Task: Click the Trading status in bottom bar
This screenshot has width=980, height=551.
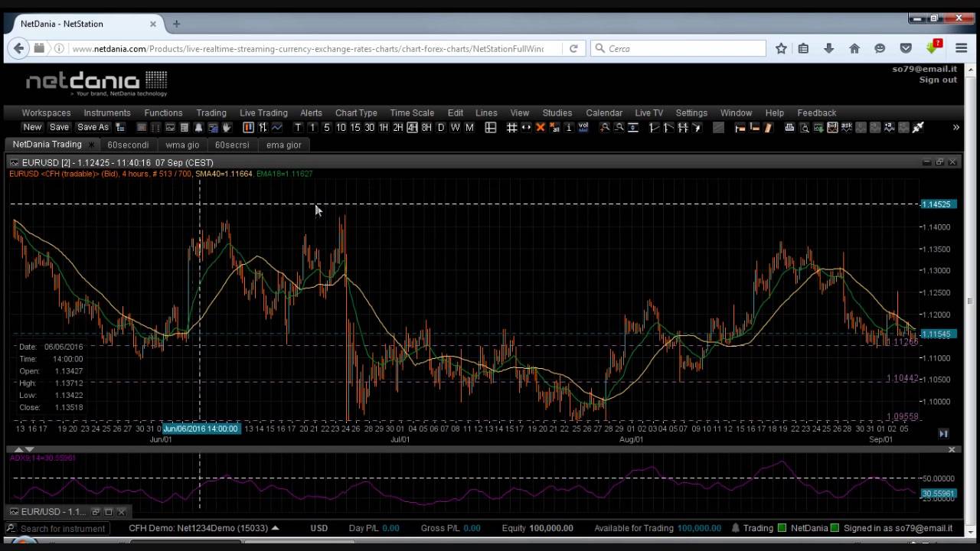Action: [758, 528]
